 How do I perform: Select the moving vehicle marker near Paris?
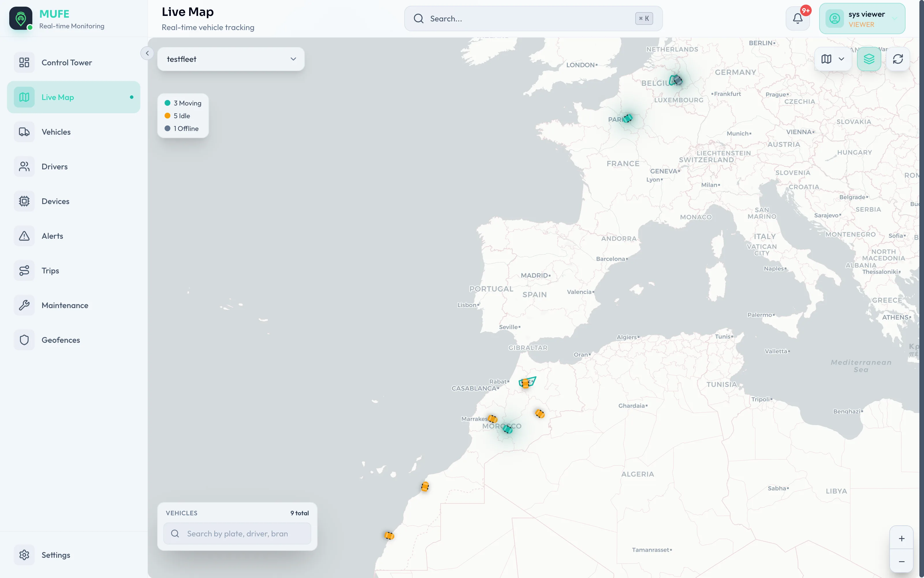(627, 118)
